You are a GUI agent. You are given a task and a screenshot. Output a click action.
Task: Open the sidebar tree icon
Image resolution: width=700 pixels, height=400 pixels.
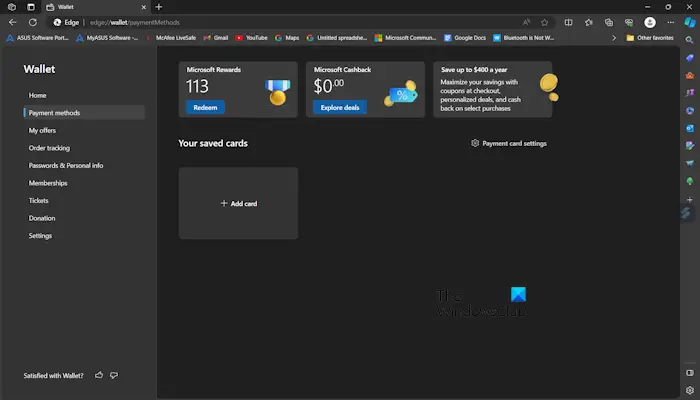690,181
